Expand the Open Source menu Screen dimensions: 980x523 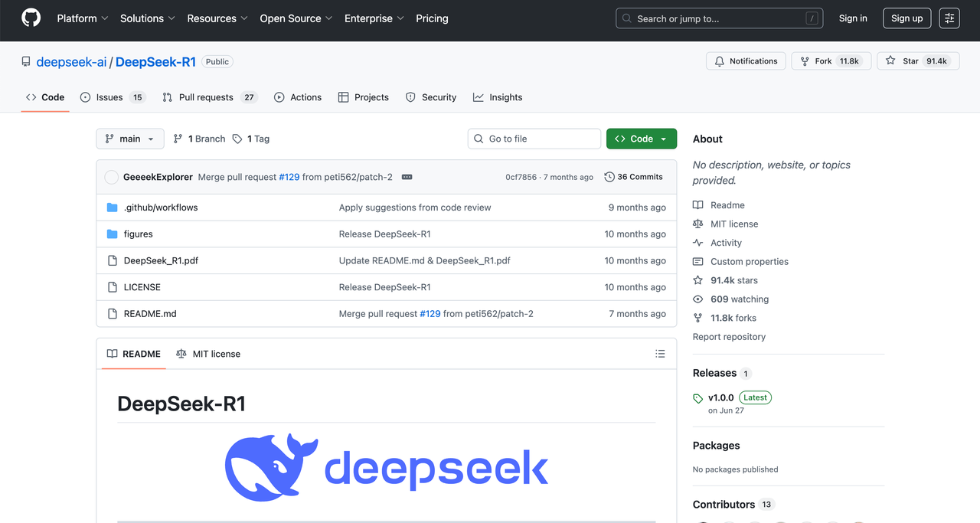point(296,18)
